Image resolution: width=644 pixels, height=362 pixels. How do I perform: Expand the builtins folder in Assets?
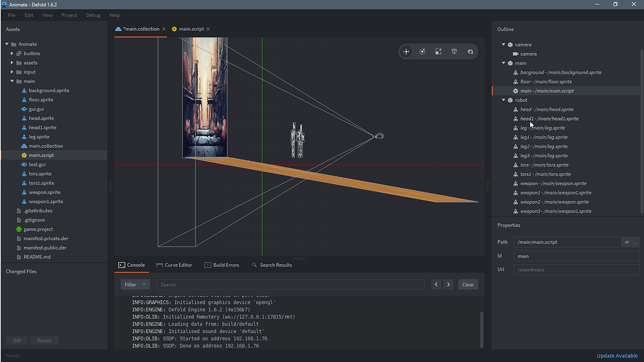(13, 53)
